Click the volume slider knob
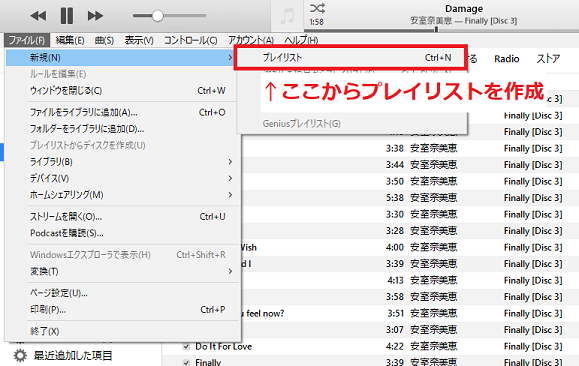The height and width of the screenshot is (366, 579). click(x=158, y=16)
